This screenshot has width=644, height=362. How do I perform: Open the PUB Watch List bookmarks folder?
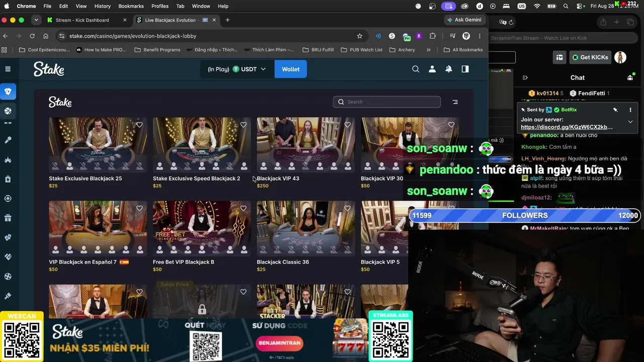(362, 50)
